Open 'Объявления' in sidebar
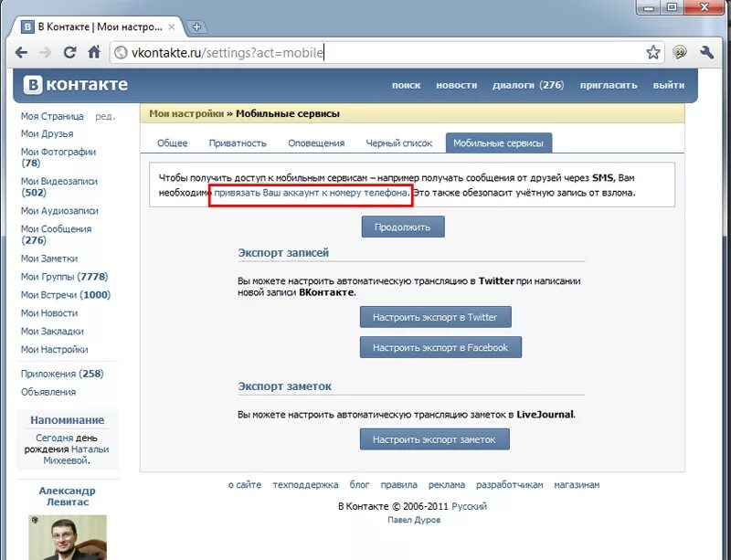The image size is (731, 560). (x=48, y=392)
